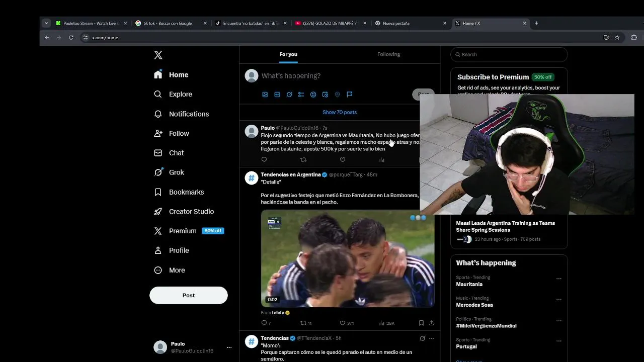This screenshot has width=644, height=362.
Task: Bookmark this page star icon
Action: (617, 38)
